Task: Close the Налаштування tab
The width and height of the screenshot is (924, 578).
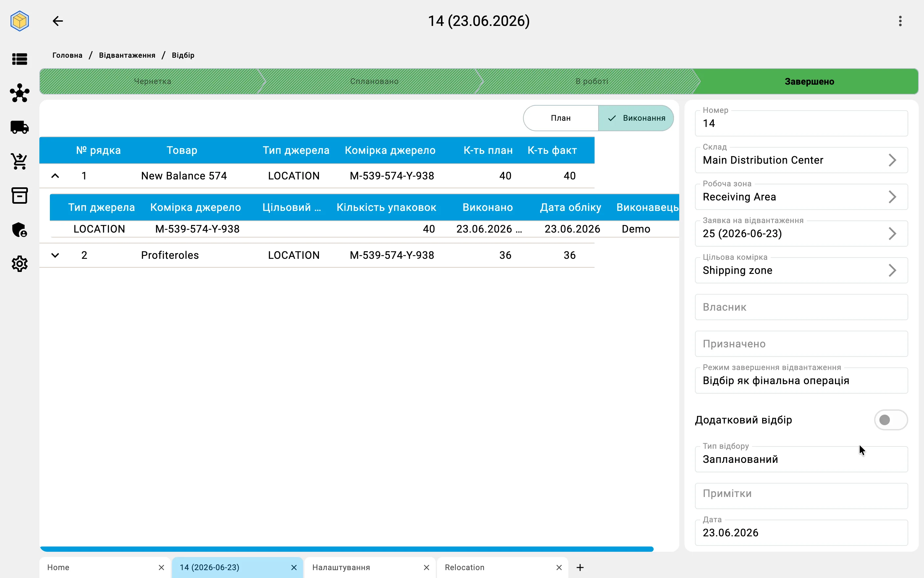Action: (427, 567)
